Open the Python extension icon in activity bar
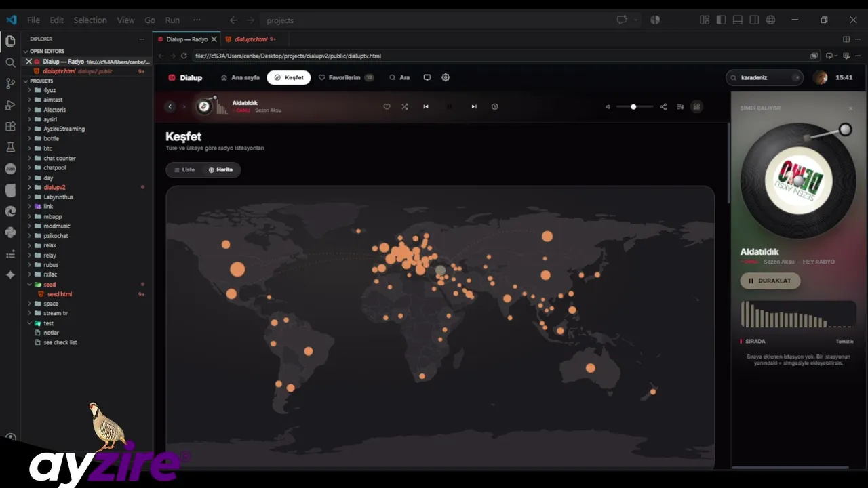Viewport: 868px width, 488px height. (x=10, y=232)
